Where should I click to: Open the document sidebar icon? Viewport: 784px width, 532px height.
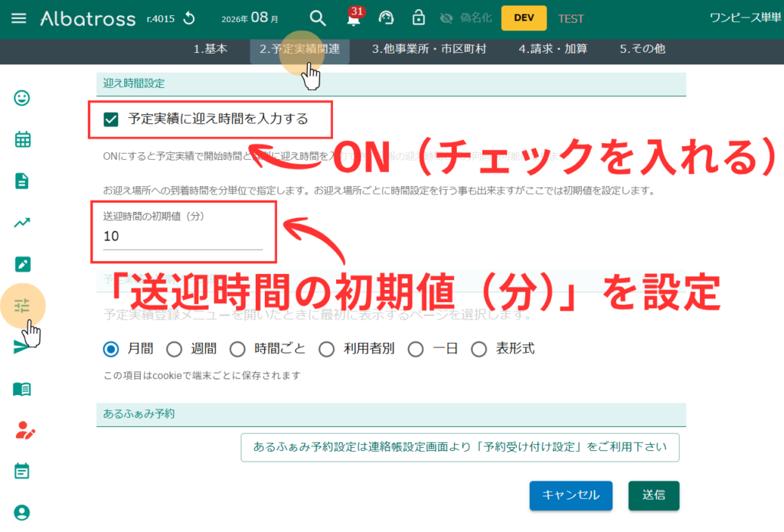coord(22,181)
